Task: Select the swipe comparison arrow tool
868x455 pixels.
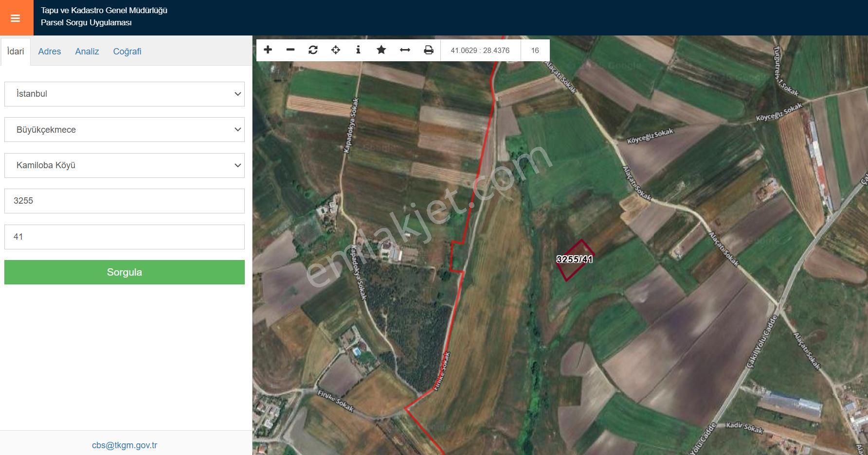Action: point(404,50)
